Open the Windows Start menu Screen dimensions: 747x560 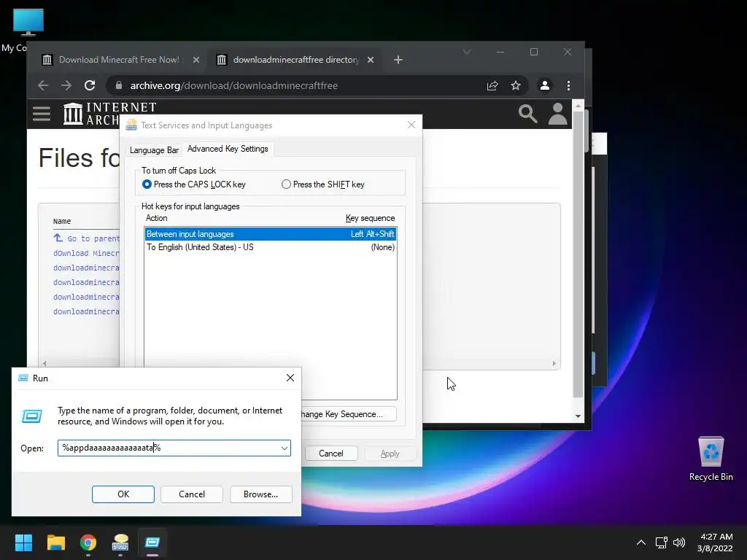click(23, 542)
